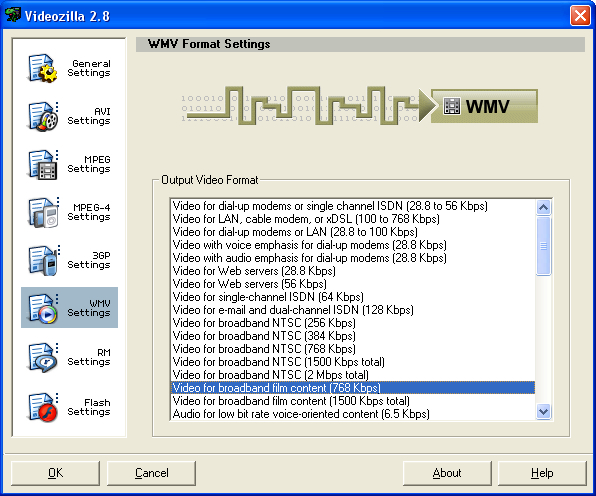Viewport: 596px width, 496px height.
Task: Click the format list scrollbar thumb
Action: point(544,246)
